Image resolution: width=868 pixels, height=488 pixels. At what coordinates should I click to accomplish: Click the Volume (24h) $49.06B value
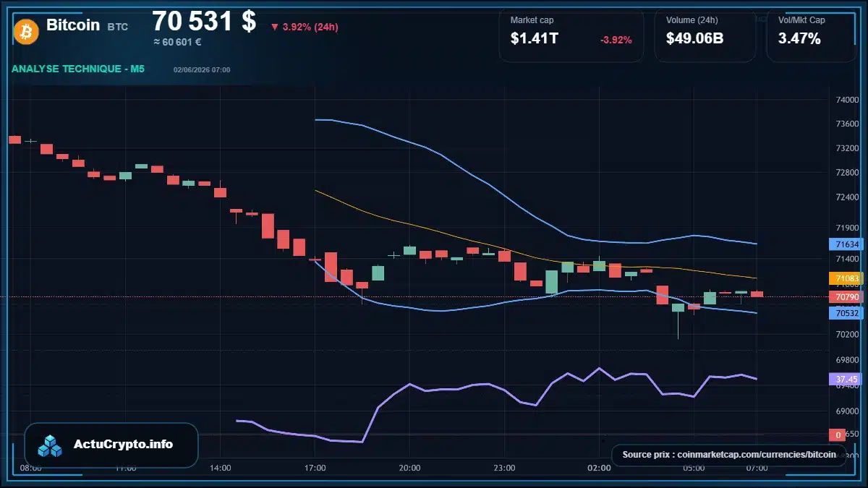click(694, 39)
